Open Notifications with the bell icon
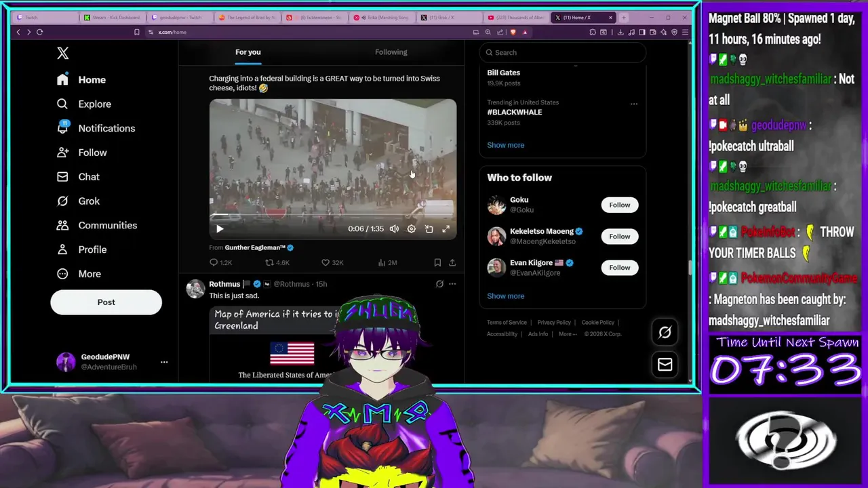Image resolution: width=868 pixels, height=488 pixels. [96, 128]
